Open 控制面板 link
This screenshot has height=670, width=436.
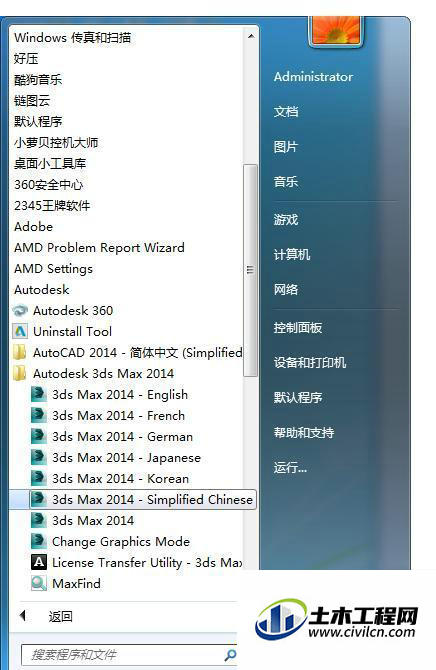point(298,328)
